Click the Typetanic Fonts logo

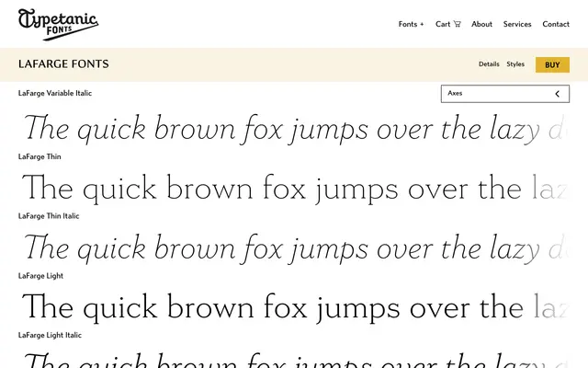point(58,24)
